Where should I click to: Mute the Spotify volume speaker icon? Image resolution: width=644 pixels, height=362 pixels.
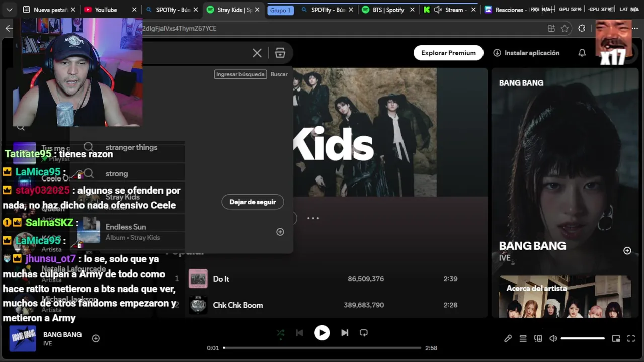click(553, 338)
